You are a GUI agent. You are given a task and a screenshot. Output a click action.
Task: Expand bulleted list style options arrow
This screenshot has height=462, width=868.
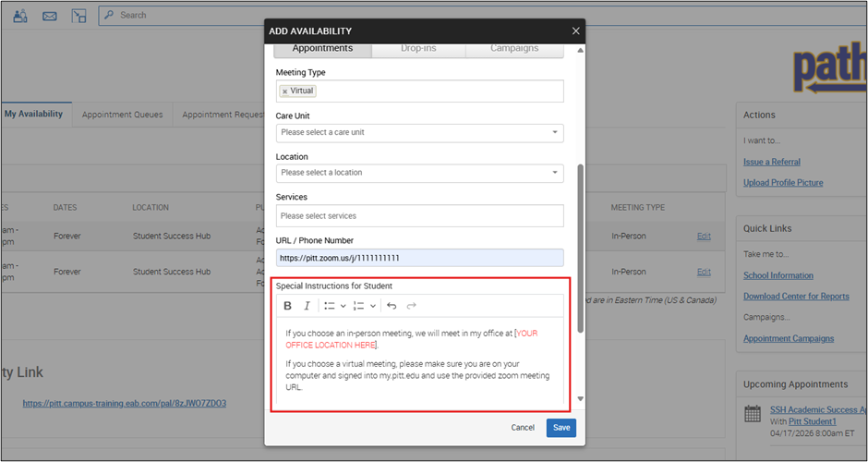pos(344,306)
